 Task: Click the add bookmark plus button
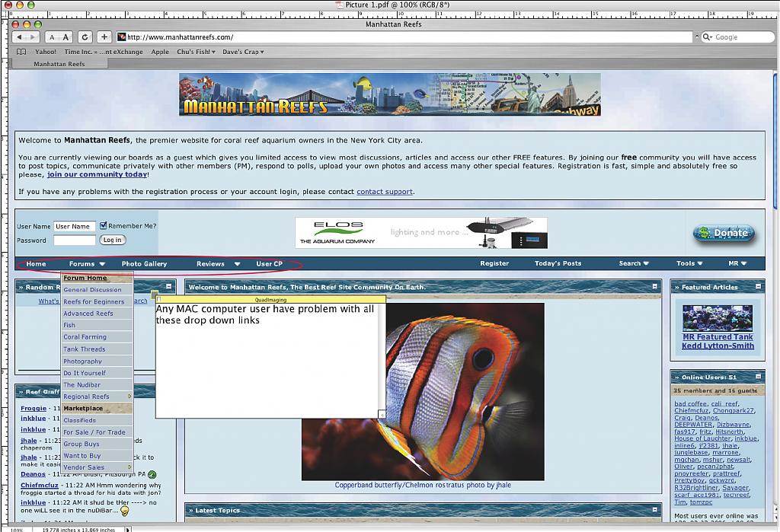(104, 37)
